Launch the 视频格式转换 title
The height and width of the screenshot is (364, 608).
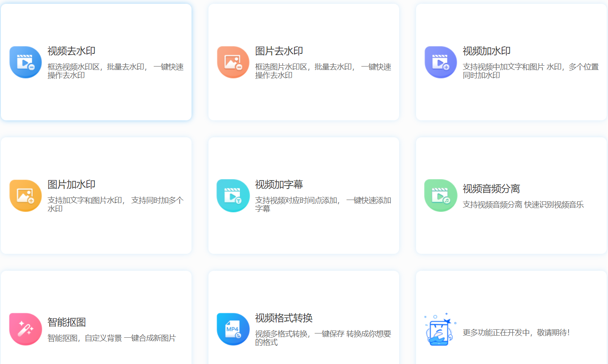(284, 318)
